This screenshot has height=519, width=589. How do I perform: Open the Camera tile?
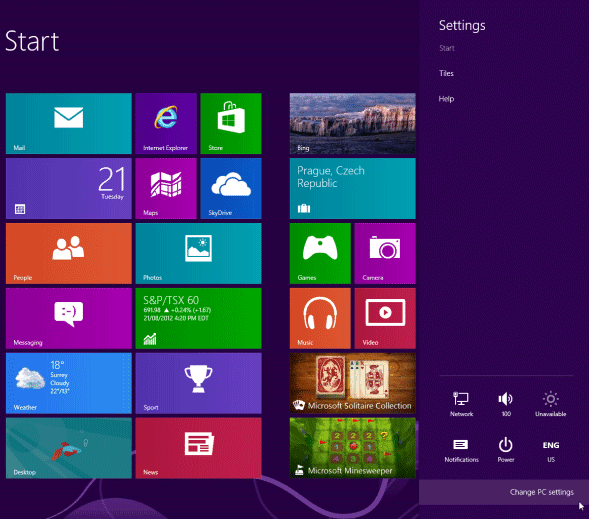(x=385, y=253)
